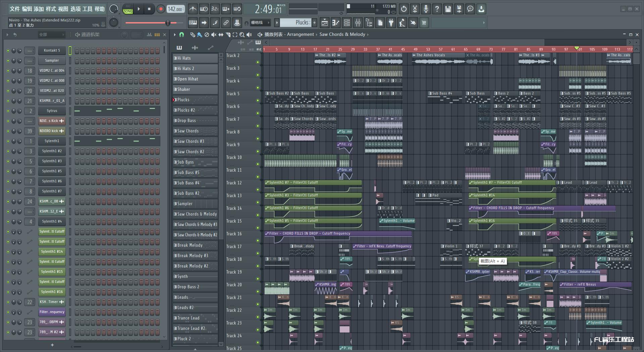Screen dimensions: 644x352
Task: Open the 编辑 menu
Action: (x=27, y=9)
